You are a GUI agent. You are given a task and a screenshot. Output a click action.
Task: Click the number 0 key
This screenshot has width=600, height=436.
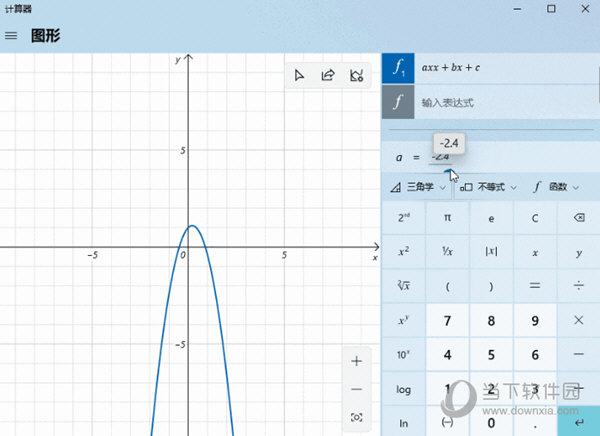point(491,423)
